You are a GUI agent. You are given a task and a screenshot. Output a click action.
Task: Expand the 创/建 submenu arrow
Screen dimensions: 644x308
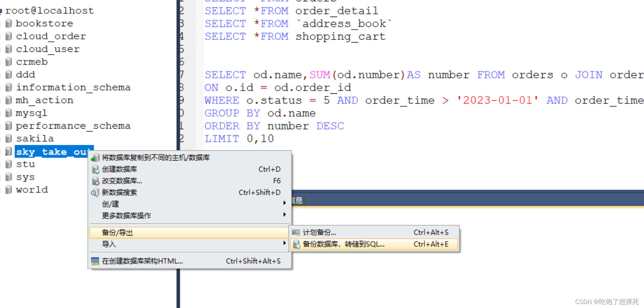click(284, 203)
